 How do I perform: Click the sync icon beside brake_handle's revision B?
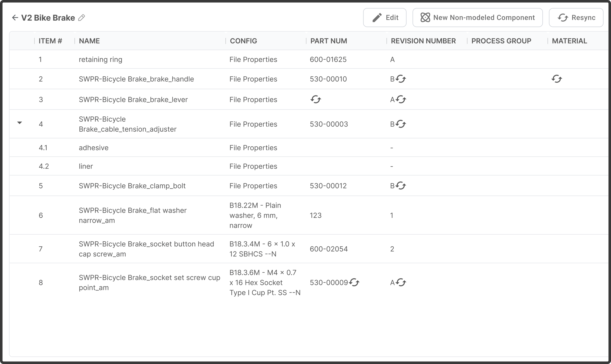(401, 79)
